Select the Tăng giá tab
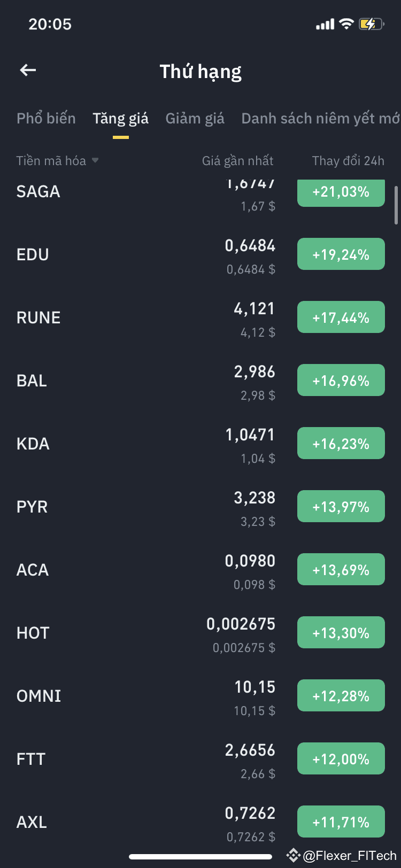This screenshot has width=401, height=868. coord(120,118)
